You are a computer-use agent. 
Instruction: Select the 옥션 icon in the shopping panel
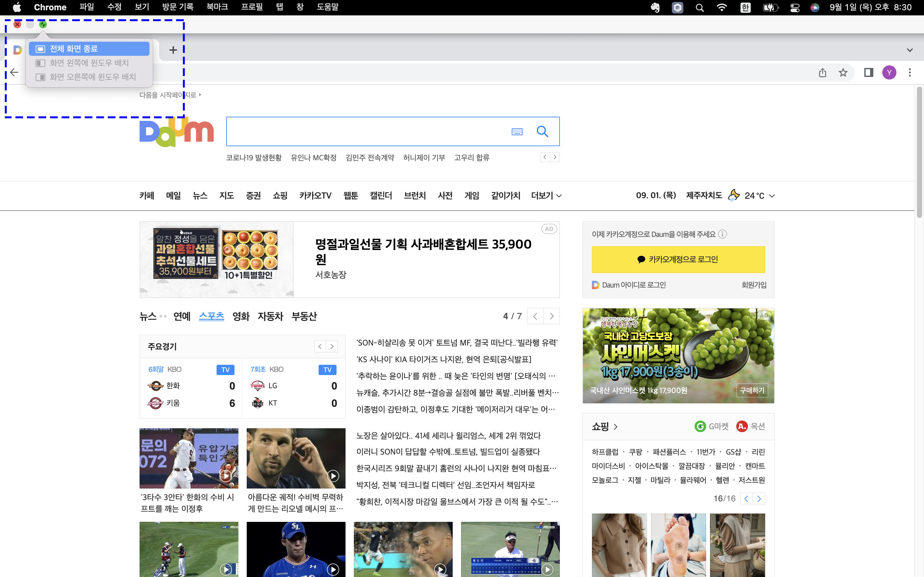tap(741, 426)
